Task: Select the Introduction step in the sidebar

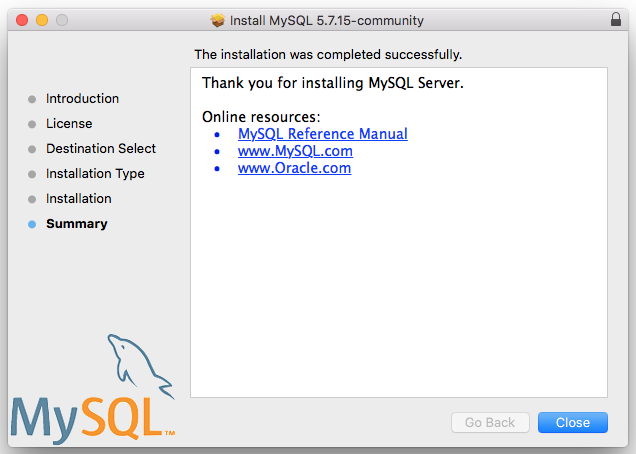Action: (x=82, y=99)
